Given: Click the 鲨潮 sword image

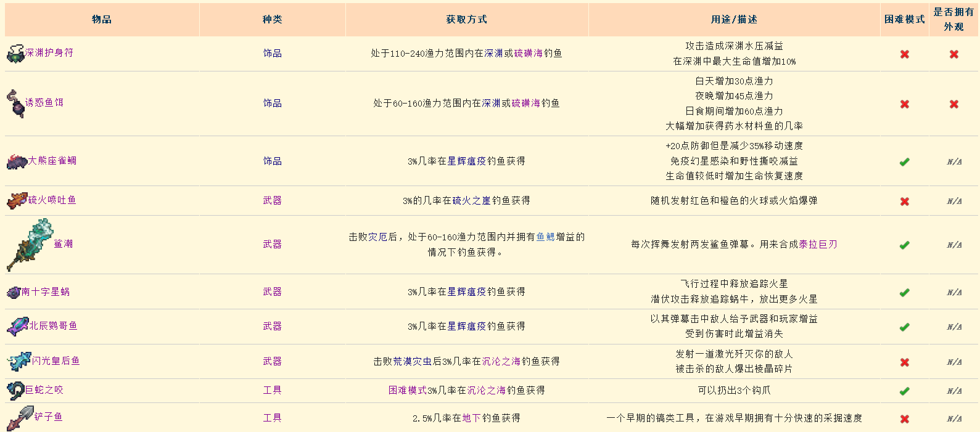Looking at the screenshot, I should click(30, 245).
